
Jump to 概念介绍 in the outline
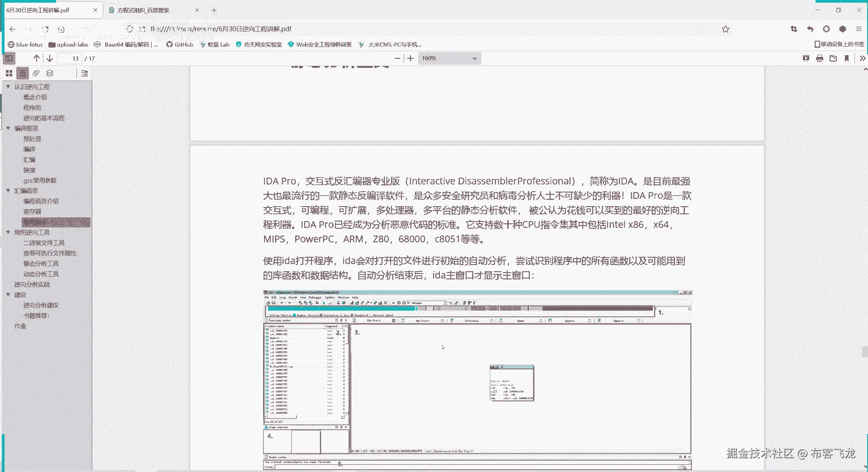[35, 97]
